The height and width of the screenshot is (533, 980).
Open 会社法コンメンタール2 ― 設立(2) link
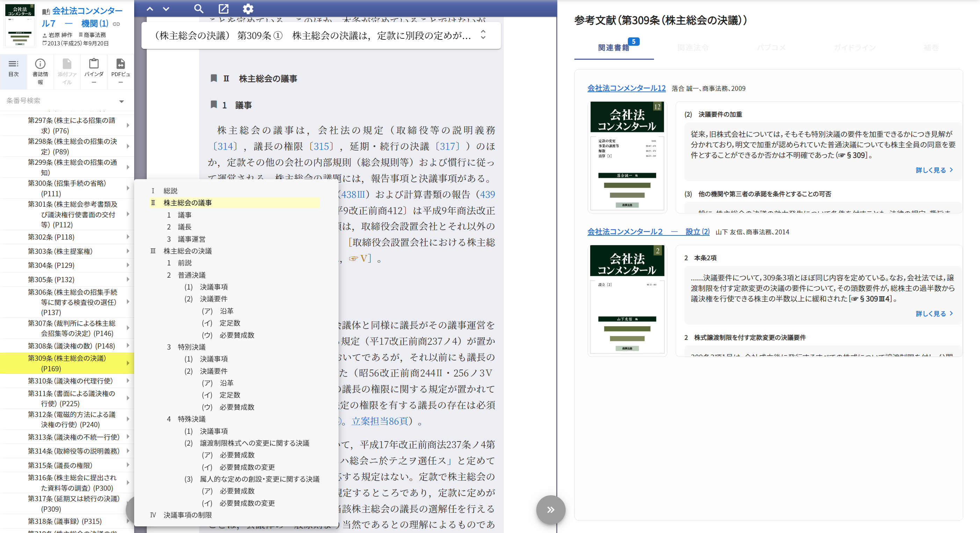pyautogui.click(x=648, y=232)
